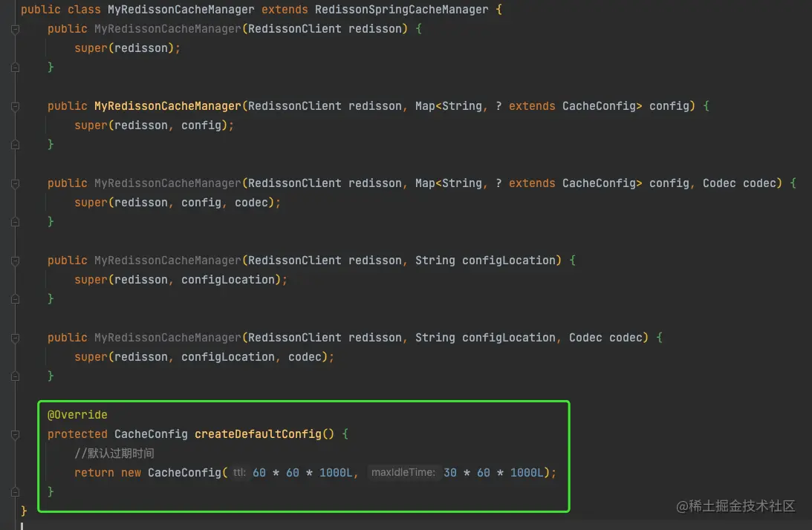Click createDefaultConfig method name
Screen dimensions: 812x530
[x=258, y=434]
